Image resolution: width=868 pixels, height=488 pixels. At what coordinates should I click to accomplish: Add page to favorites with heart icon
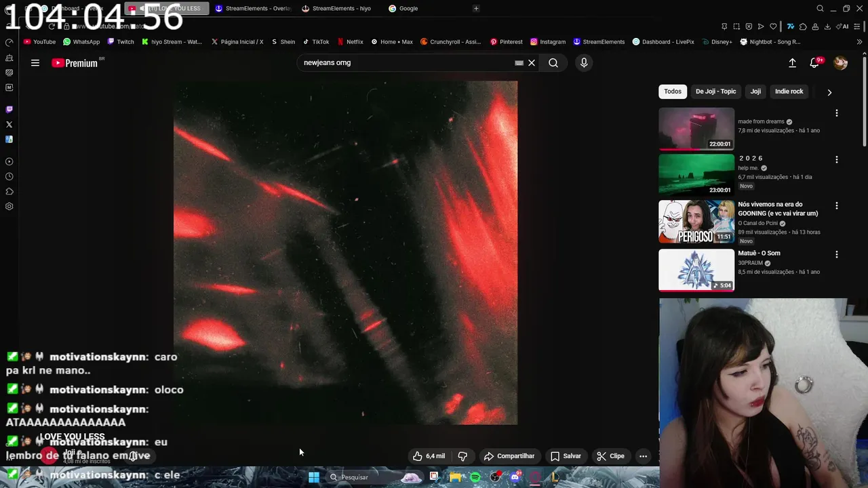773,26
